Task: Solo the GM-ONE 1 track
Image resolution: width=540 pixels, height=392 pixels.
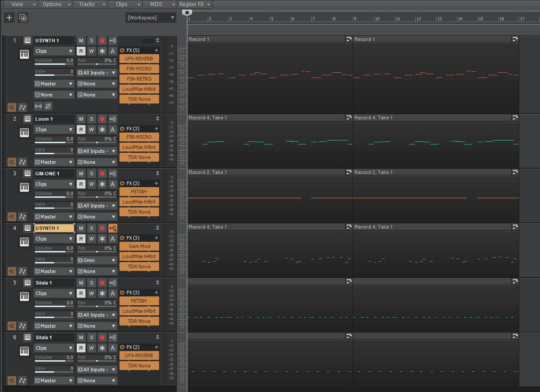Action: [92, 174]
